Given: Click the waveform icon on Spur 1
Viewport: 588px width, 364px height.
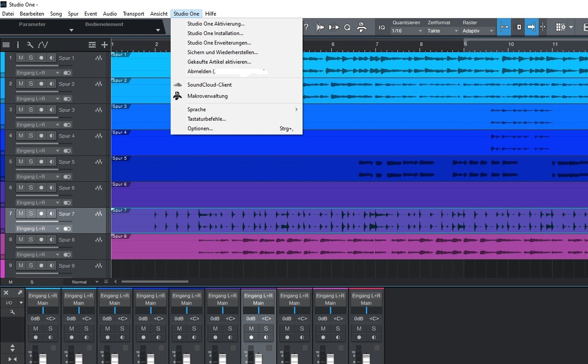Looking at the screenshot, I should point(99,58).
